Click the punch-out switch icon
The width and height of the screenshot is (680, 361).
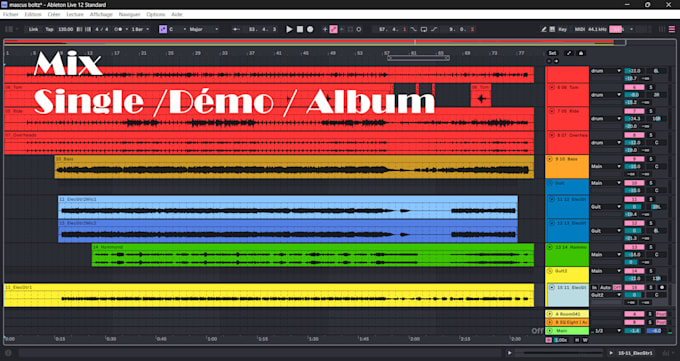click(x=434, y=30)
